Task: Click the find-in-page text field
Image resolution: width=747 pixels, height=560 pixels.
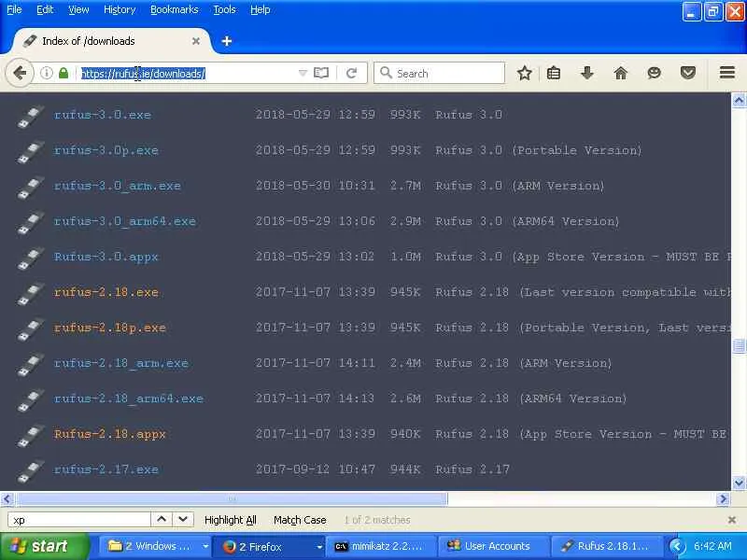Action: click(x=79, y=520)
